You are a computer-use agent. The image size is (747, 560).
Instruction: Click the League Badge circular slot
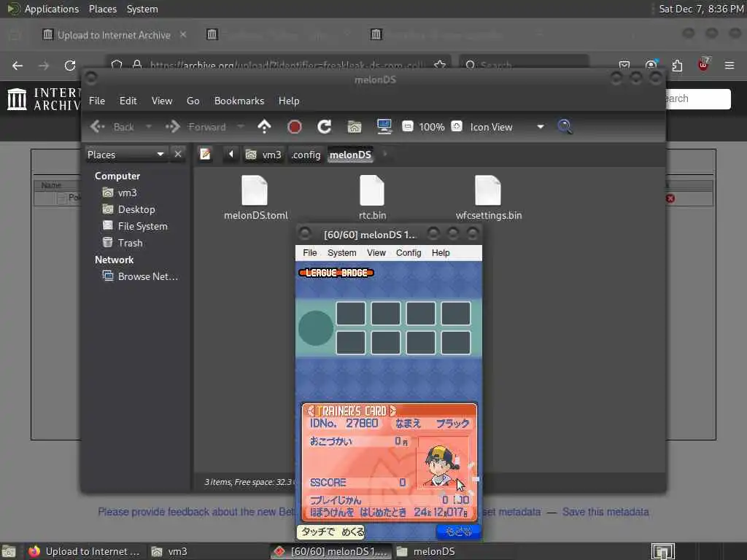(316, 328)
